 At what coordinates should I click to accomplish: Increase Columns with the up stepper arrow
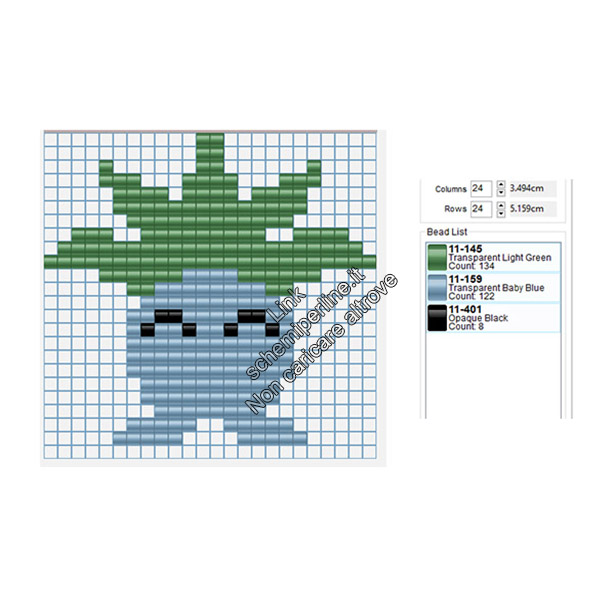[501, 184]
